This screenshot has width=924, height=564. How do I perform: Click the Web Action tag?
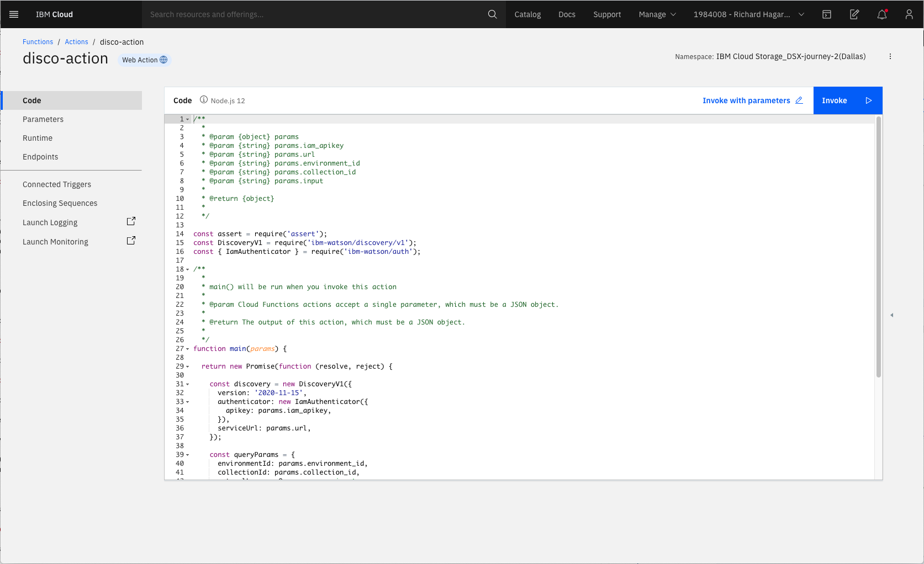(145, 60)
